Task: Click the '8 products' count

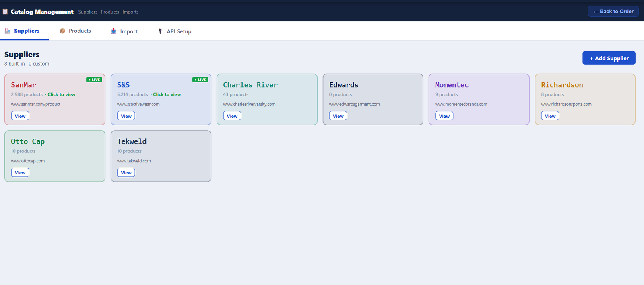Action: coord(552,94)
